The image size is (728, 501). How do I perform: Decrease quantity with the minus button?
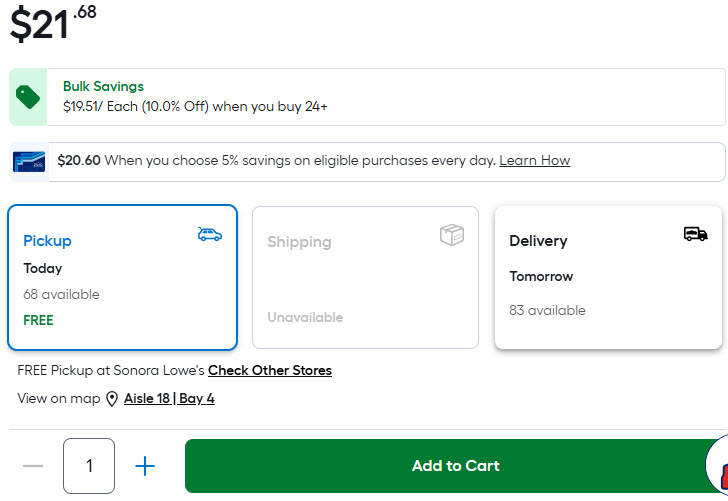coord(33,466)
